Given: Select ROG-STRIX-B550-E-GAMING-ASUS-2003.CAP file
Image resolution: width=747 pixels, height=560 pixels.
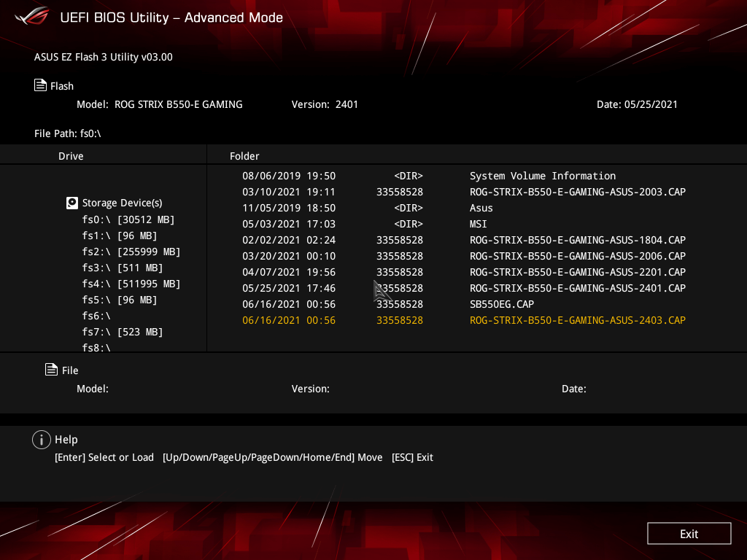Looking at the screenshot, I should (x=578, y=192).
